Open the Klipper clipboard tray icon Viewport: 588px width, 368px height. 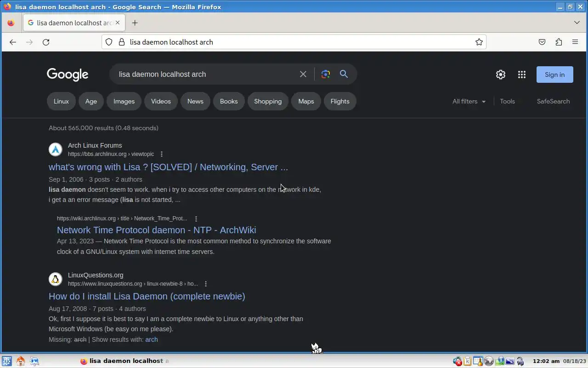468,361
